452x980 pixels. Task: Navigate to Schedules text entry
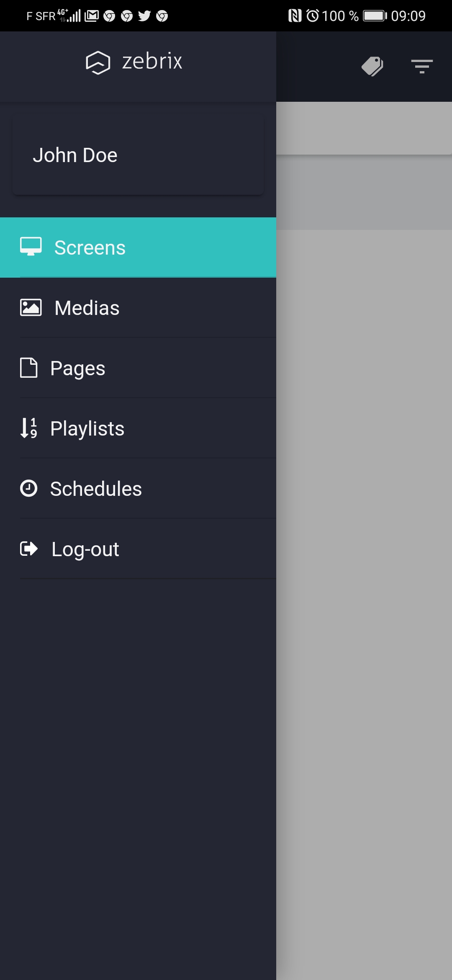pos(96,489)
